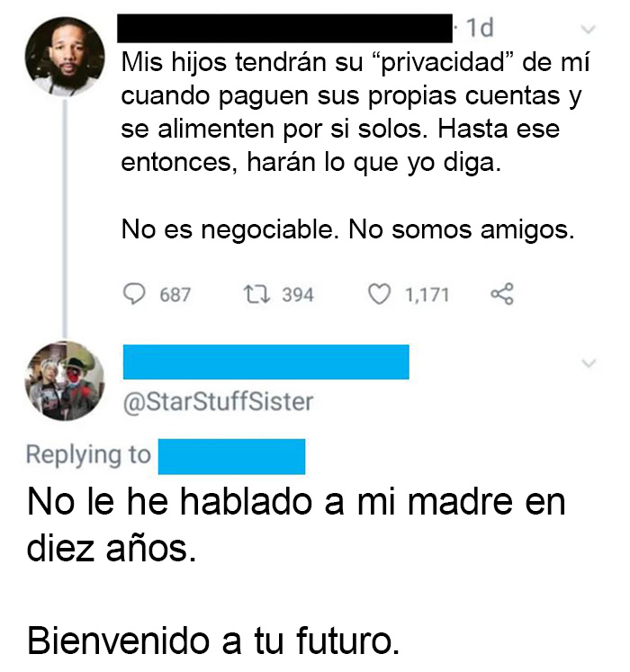Image resolution: width=630 pixels, height=672 pixels.
Task: Open the @StarStuffSister handle
Action: tap(217, 401)
